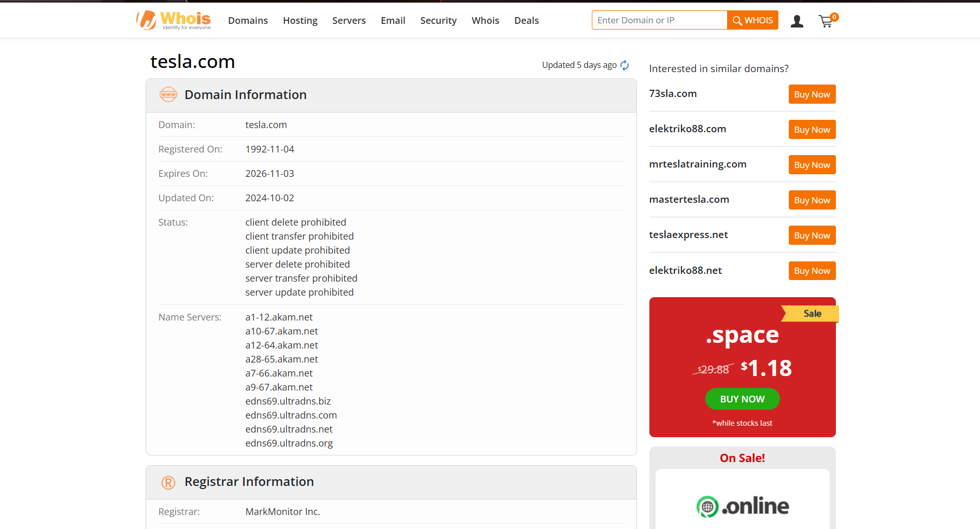Open the shopping cart icon
This screenshot has height=529, width=980.
[826, 21]
